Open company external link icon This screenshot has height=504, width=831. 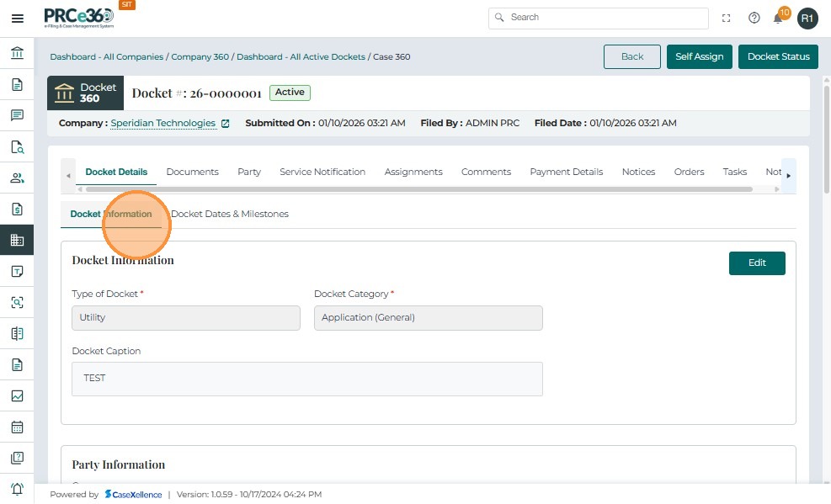click(x=226, y=124)
